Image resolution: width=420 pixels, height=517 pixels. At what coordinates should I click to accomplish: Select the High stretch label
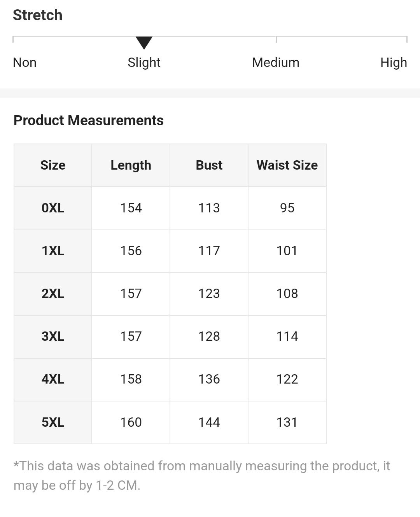393,63
